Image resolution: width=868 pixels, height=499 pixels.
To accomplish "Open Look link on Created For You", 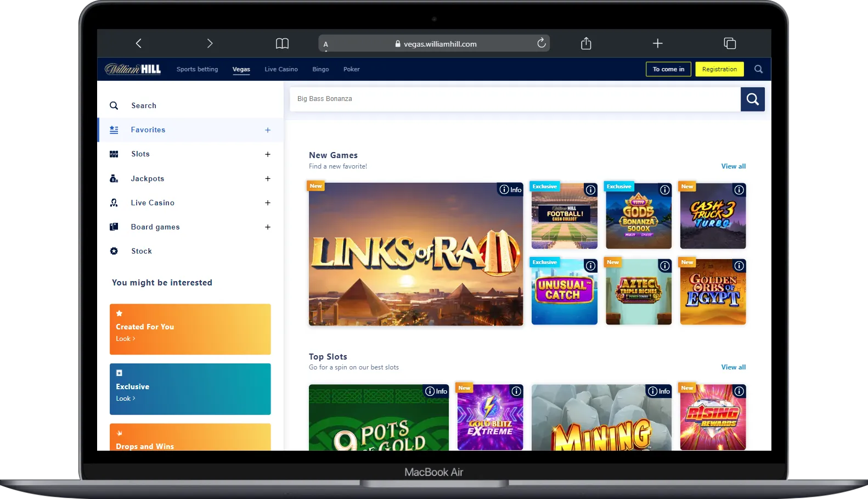I will [x=125, y=339].
